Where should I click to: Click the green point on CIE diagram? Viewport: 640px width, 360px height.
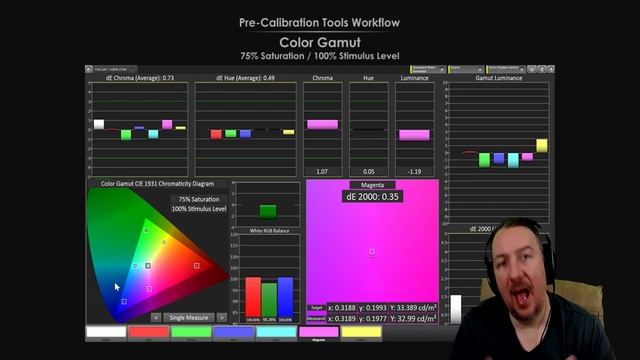(147, 230)
